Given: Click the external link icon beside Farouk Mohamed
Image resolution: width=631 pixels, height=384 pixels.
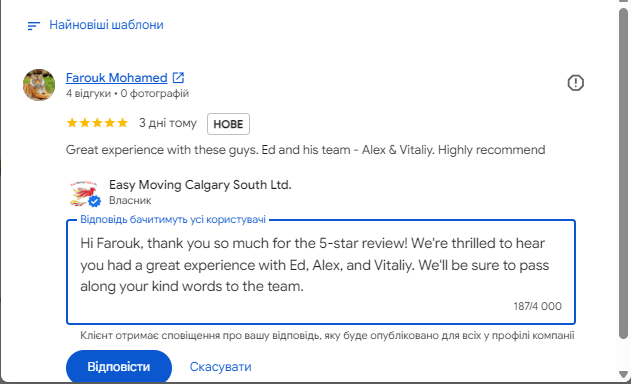Looking at the screenshot, I should pos(178,77).
